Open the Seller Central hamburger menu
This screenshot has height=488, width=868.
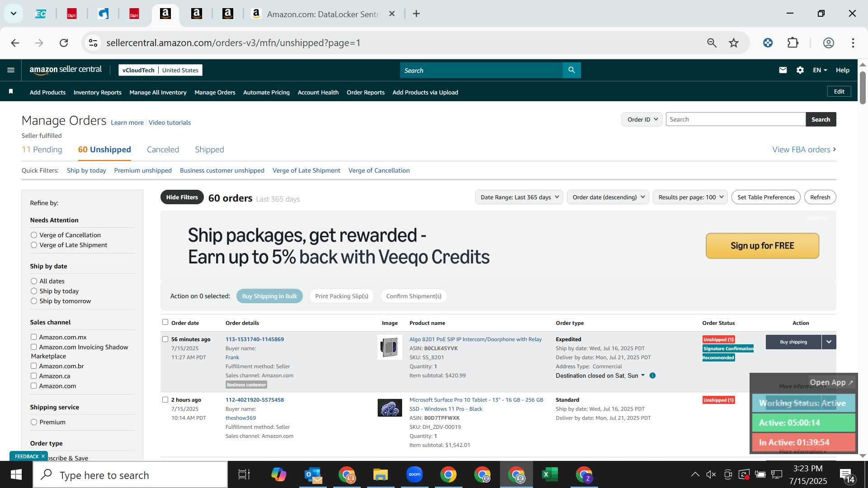point(11,70)
